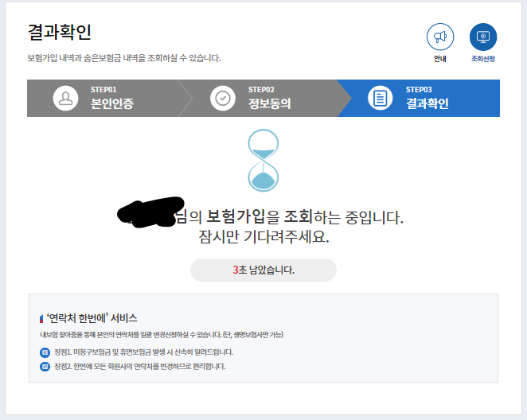Screen dimensions: 527x420
Task: Click the '3초 남았습니다.' countdown pill
Action: pos(263,270)
